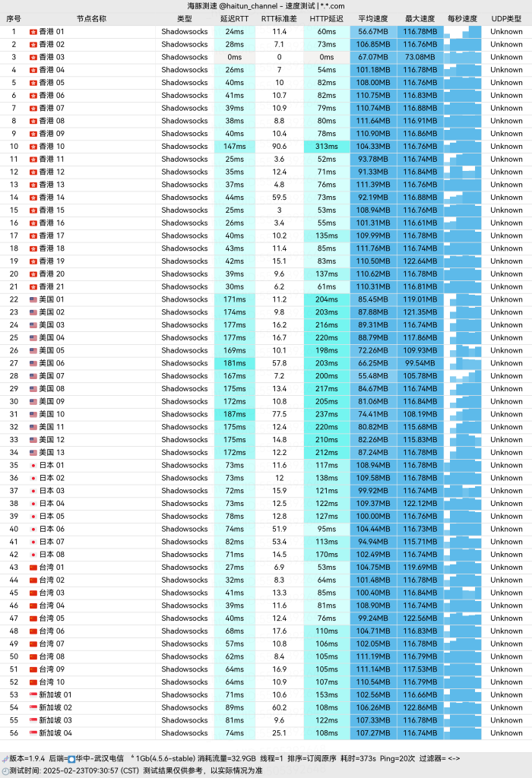Click the US flag next to 美国 06

(x=33, y=363)
